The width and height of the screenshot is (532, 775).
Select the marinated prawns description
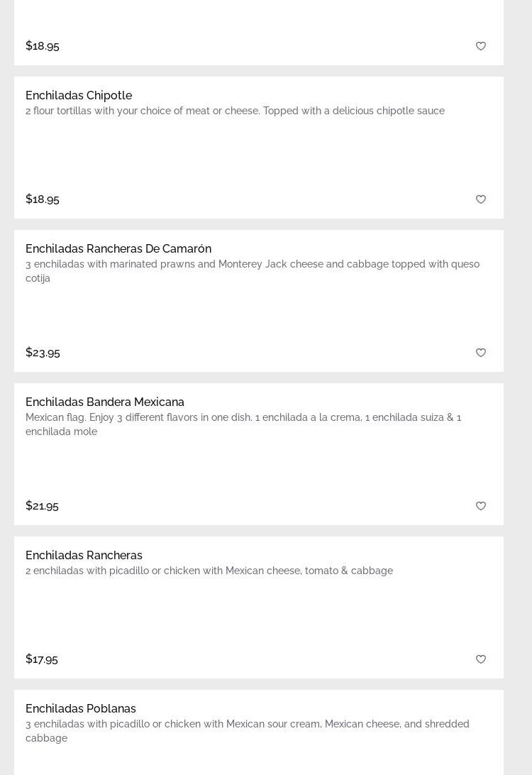point(252,270)
